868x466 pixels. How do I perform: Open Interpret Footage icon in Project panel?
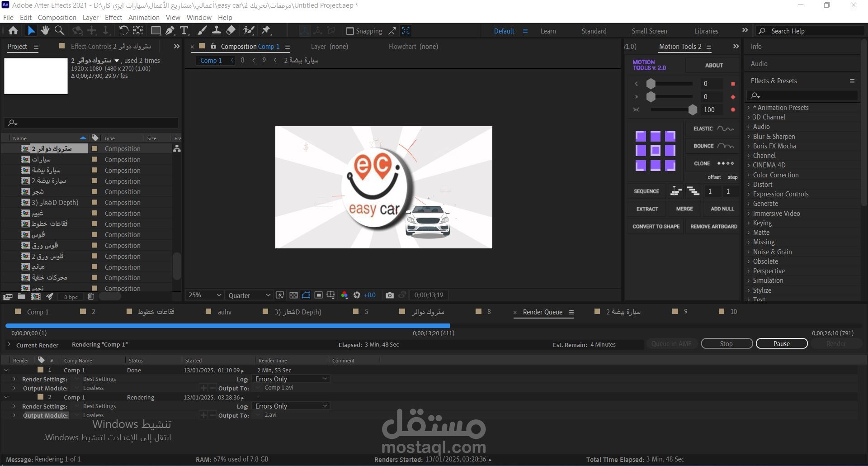(7, 297)
